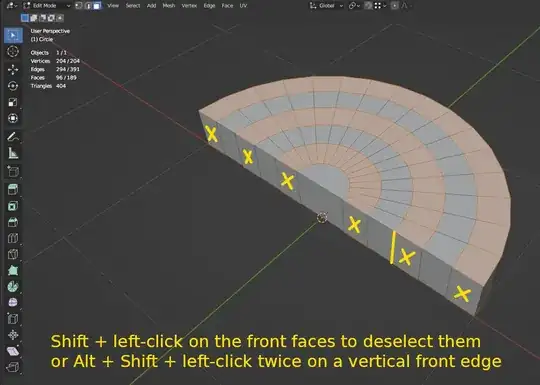Click the 'Vertices 204 / 204' statistic

55,61
